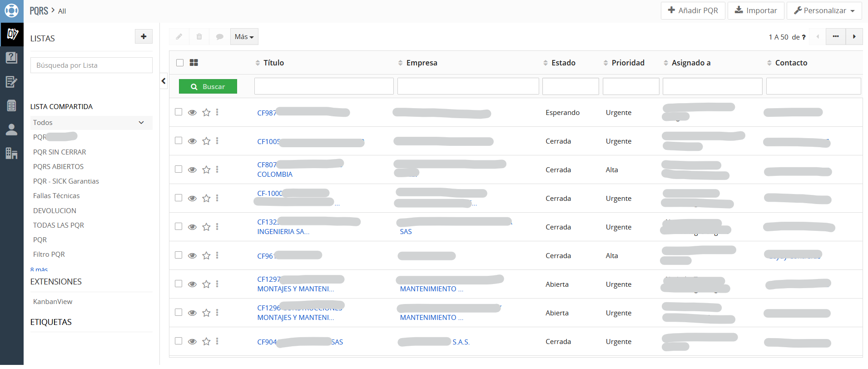This screenshot has height=369, width=868.
Task: Check the CF1005 row checkbox
Action: pos(179,140)
